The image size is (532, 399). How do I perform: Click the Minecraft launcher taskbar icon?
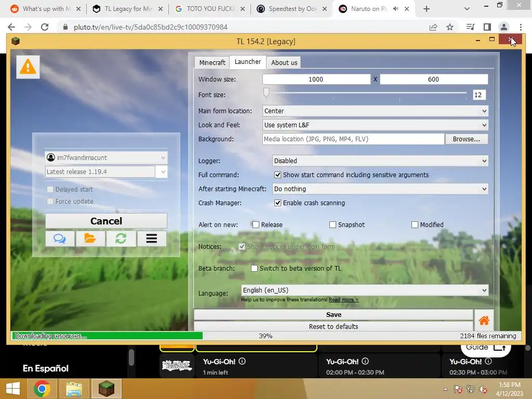106,389
